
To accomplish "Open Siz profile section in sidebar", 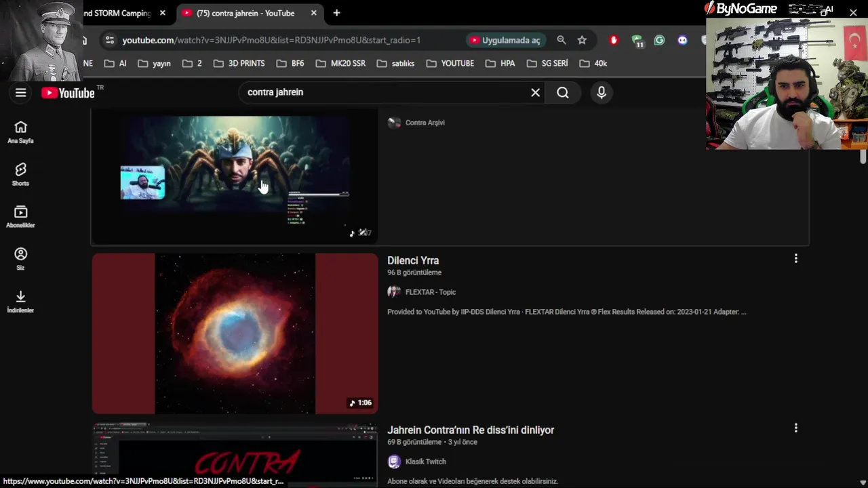I will point(20,259).
